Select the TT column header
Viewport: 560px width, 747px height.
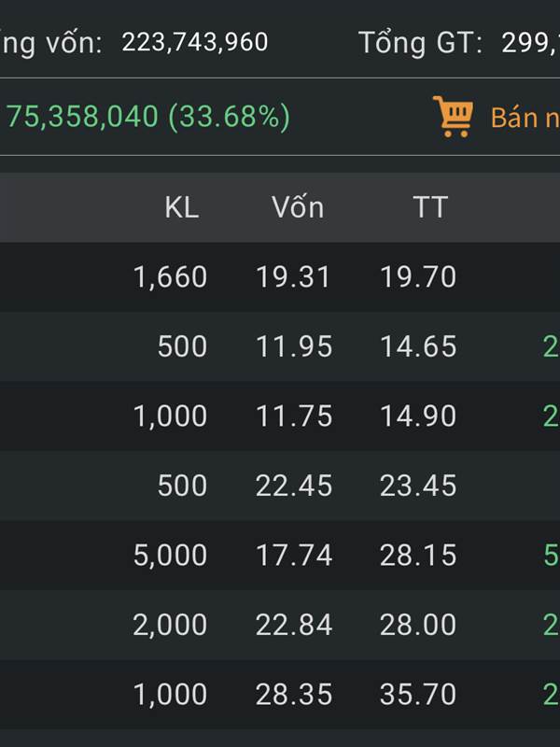(430, 207)
